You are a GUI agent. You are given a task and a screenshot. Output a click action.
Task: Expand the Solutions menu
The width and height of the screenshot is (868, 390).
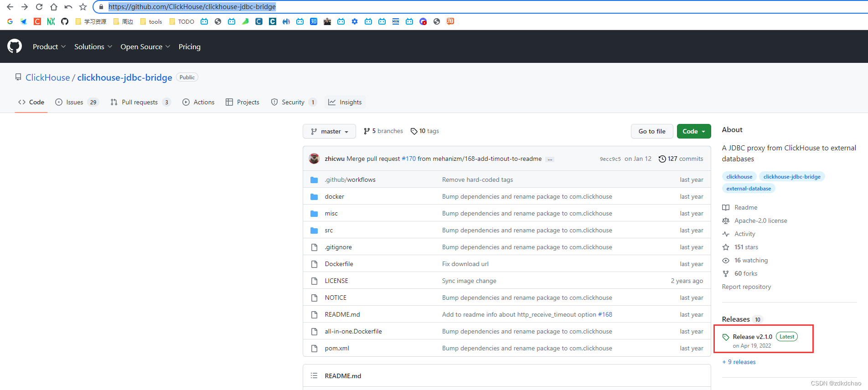(93, 46)
